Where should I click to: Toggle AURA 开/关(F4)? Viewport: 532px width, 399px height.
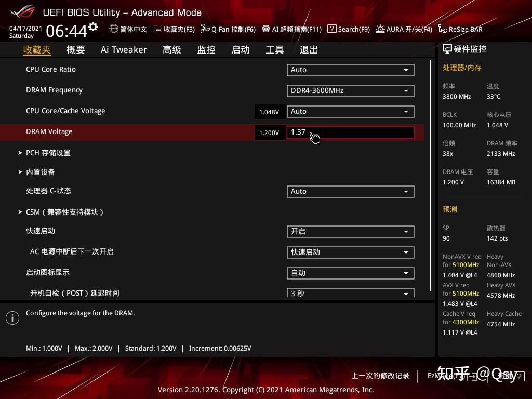(x=404, y=29)
